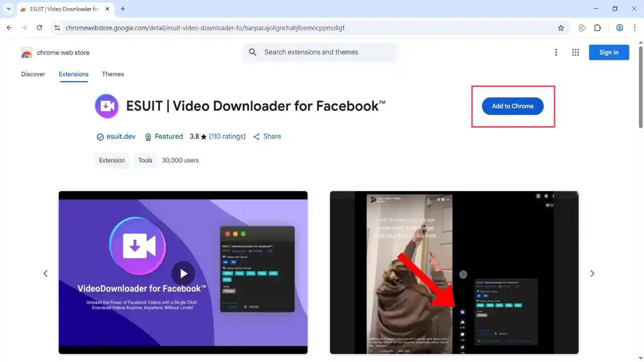Click the Sign in button

(x=609, y=52)
